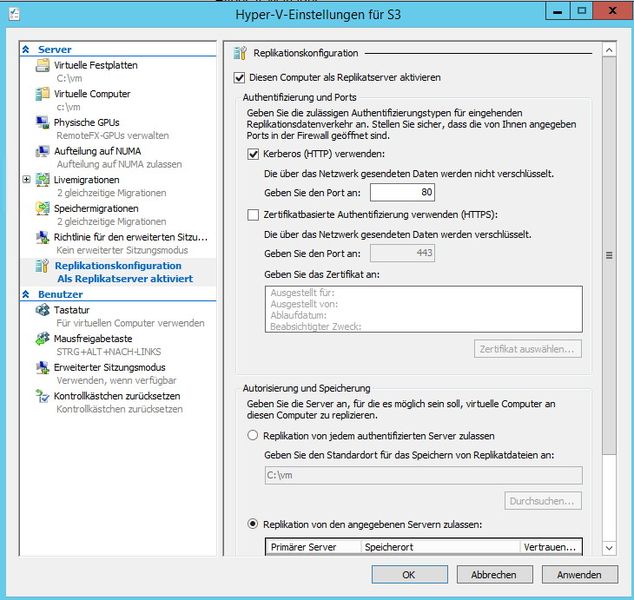Image resolution: width=634 pixels, height=600 pixels.
Task: Click the Replikationskonfiguration header icon in right pane
Action: click(x=240, y=53)
